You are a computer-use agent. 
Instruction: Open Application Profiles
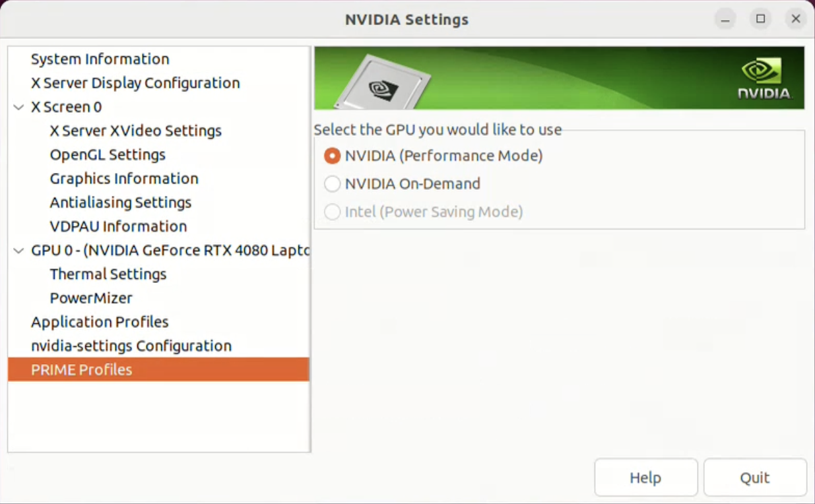(x=100, y=322)
